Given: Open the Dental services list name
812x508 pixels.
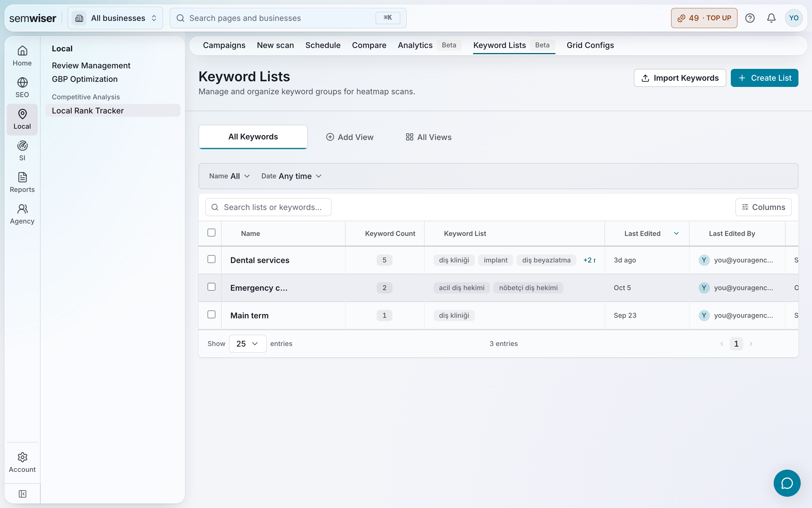Looking at the screenshot, I should 260,260.
